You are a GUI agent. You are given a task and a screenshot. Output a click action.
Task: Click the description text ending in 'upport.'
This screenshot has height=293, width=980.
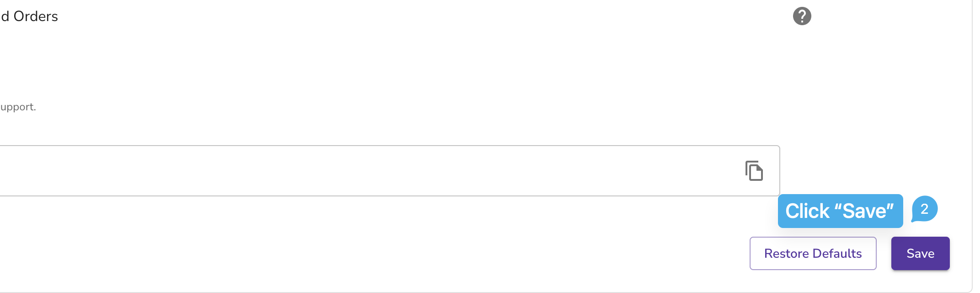(x=18, y=107)
